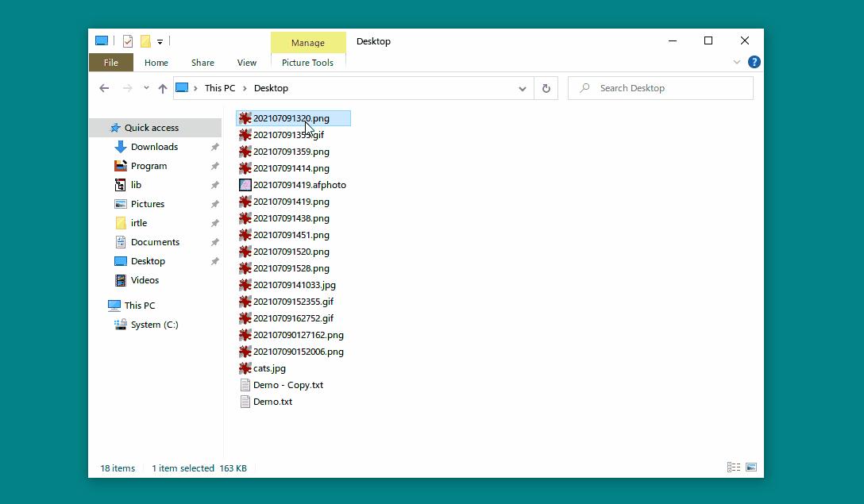Minimize the Desktop Explorer window

click(673, 40)
